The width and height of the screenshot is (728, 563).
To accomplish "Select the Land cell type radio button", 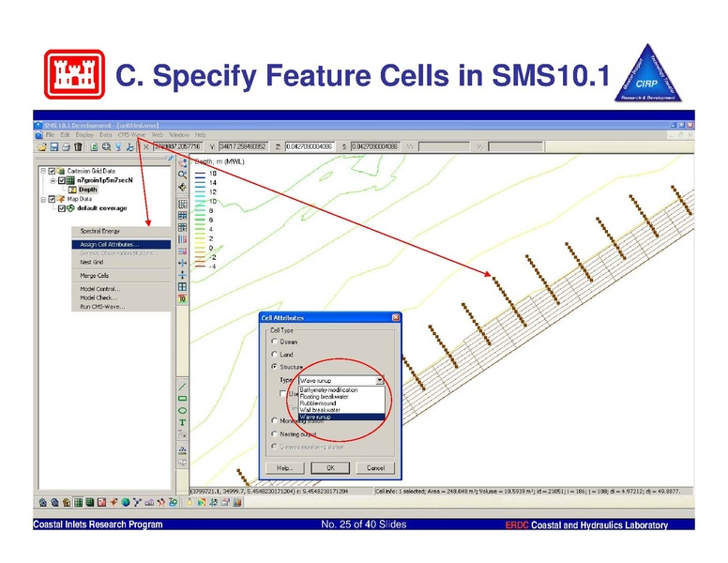I will click(274, 354).
